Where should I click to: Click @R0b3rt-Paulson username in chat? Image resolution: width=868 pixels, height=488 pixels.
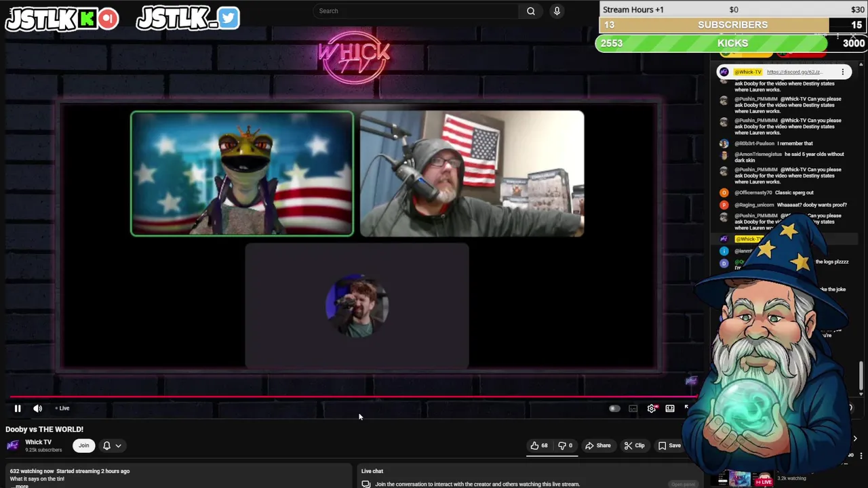tap(755, 144)
